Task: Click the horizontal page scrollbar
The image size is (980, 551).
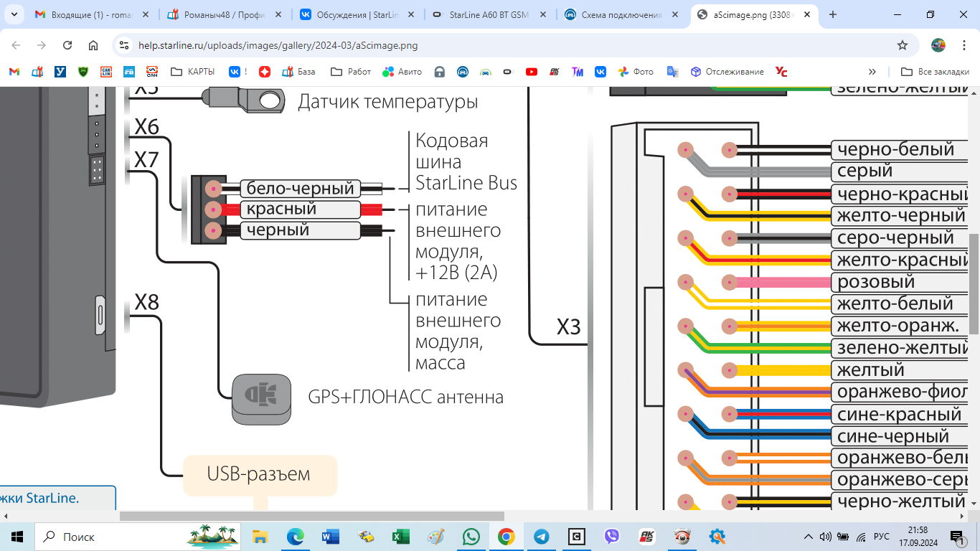Action: pos(312,516)
